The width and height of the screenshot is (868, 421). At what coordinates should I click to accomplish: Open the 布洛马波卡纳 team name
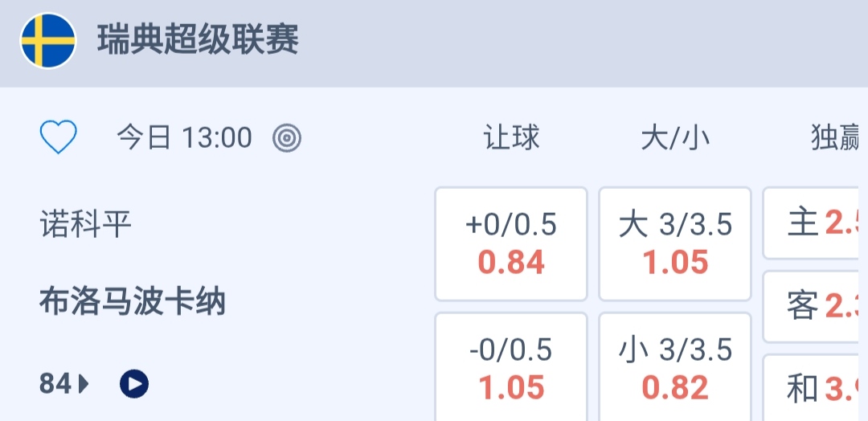[x=133, y=302]
